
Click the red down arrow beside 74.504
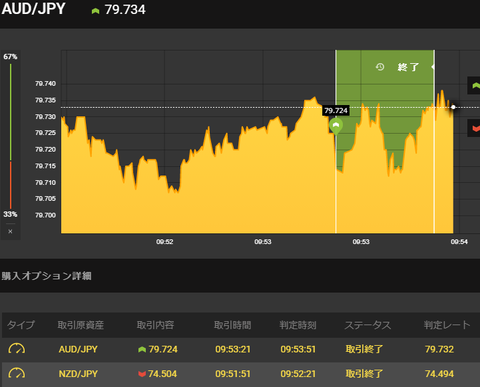142,374
